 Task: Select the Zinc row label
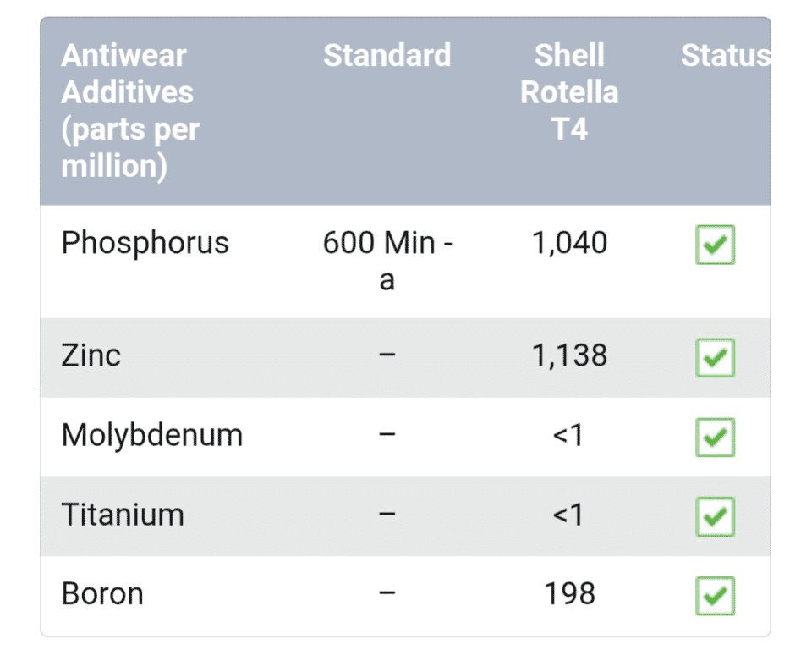pos(91,355)
